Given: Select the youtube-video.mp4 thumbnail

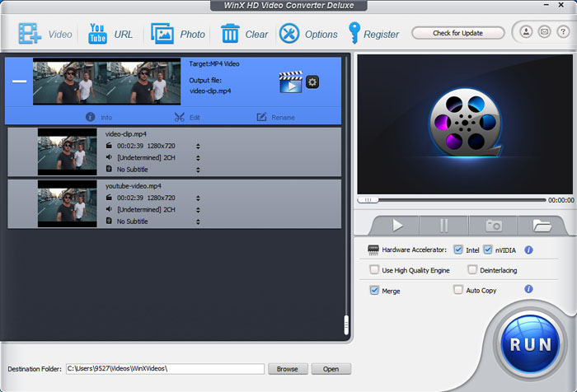Looking at the screenshot, I should point(67,203).
